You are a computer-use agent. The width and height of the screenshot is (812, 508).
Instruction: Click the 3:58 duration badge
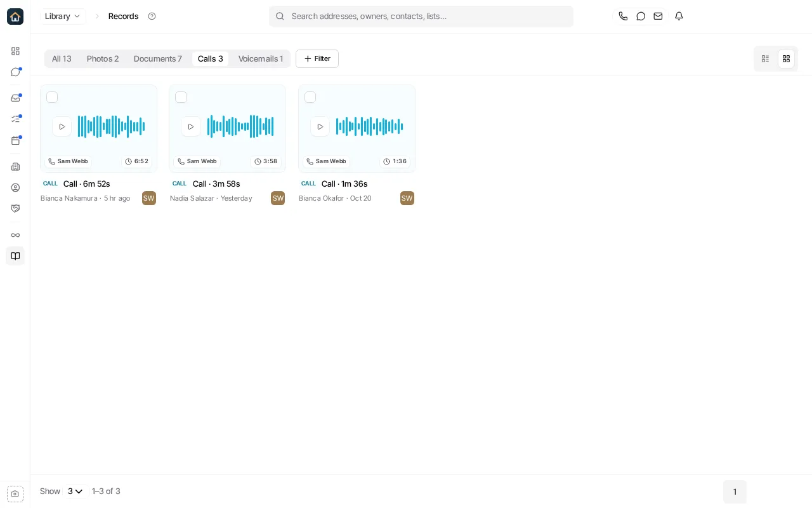click(x=266, y=161)
